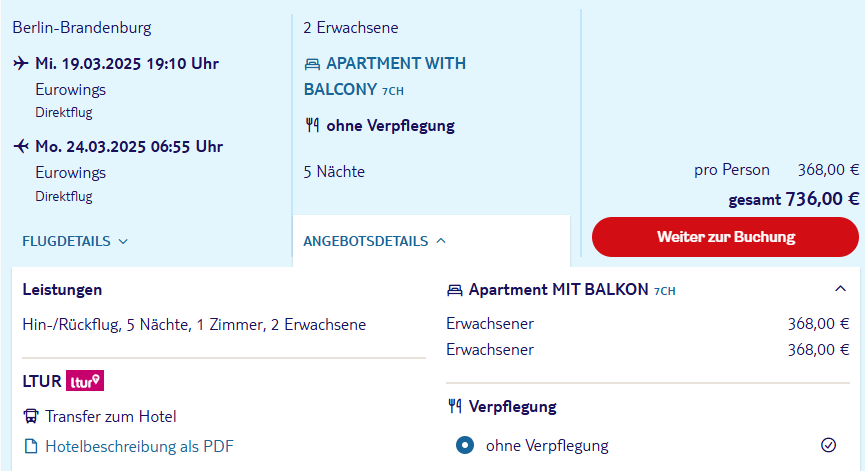
Task: Click the Transfer zum Hotel text
Action: tap(111, 416)
